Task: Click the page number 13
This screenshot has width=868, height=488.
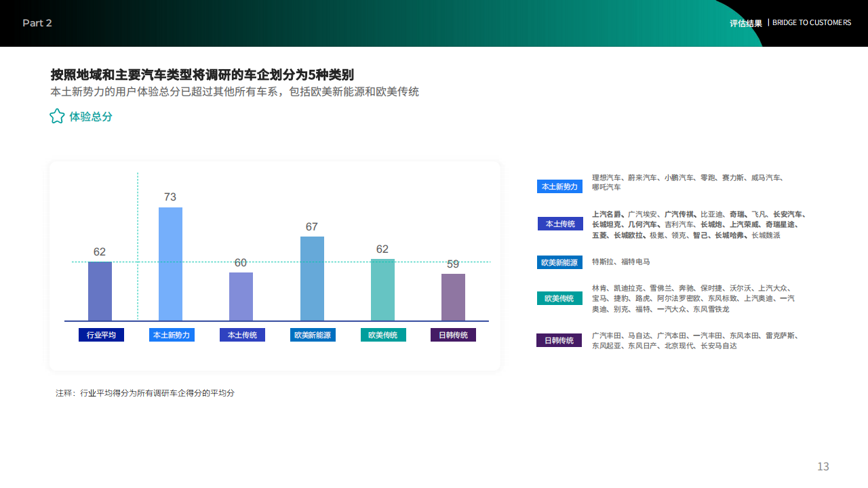Action: point(823,466)
